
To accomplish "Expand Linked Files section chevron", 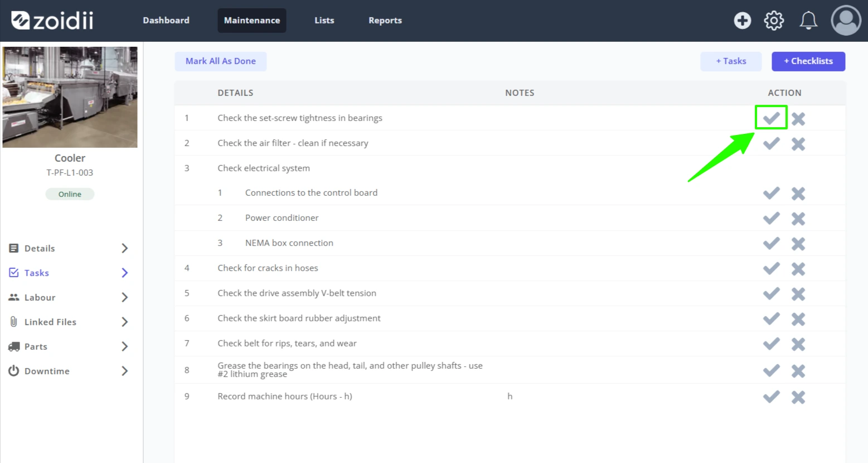I will 125,322.
